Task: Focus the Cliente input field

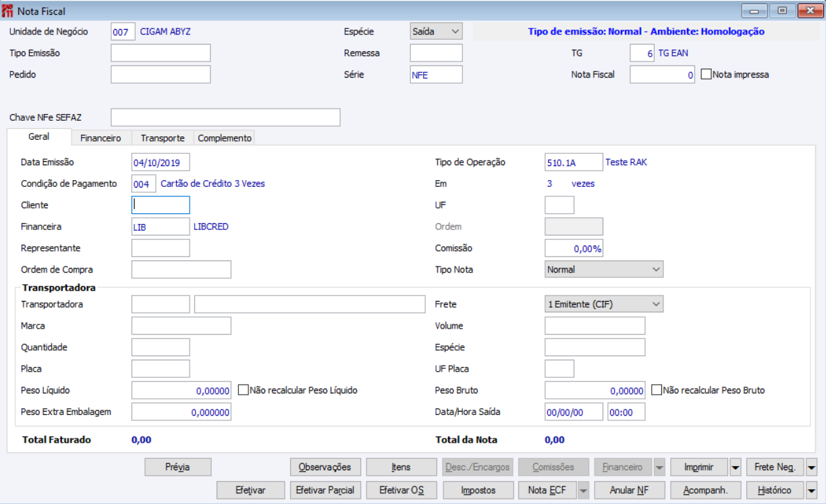Action: tap(161, 205)
